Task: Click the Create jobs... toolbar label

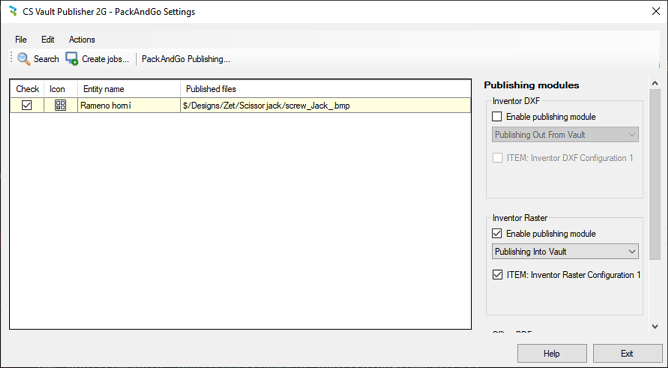Action: tap(105, 59)
